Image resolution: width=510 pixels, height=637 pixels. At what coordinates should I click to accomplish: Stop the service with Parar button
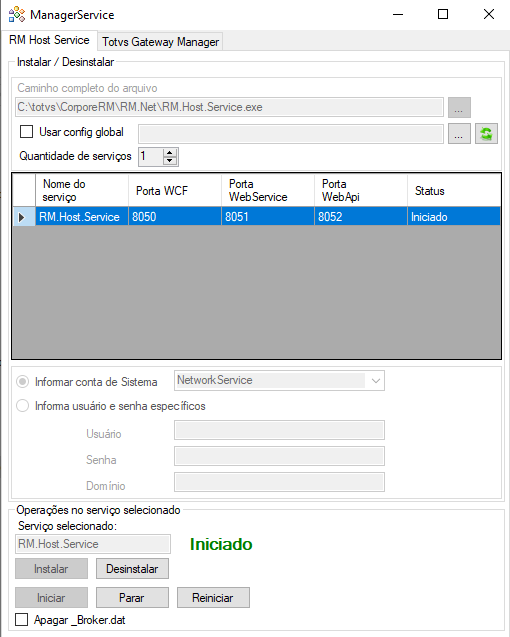coord(132,598)
